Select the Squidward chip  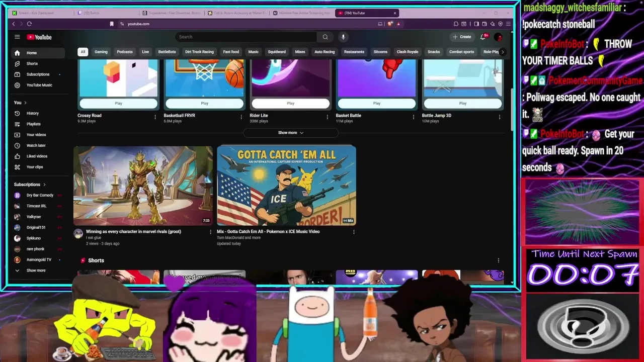click(x=277, y=52)
